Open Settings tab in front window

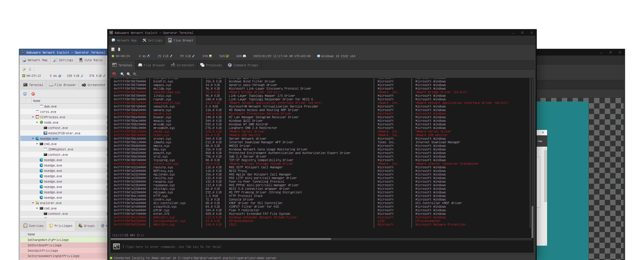pos(152,40)
